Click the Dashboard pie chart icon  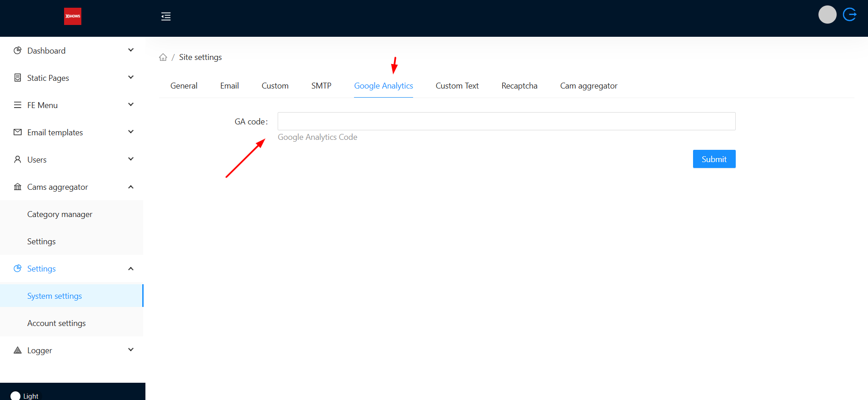pos(18,50)
